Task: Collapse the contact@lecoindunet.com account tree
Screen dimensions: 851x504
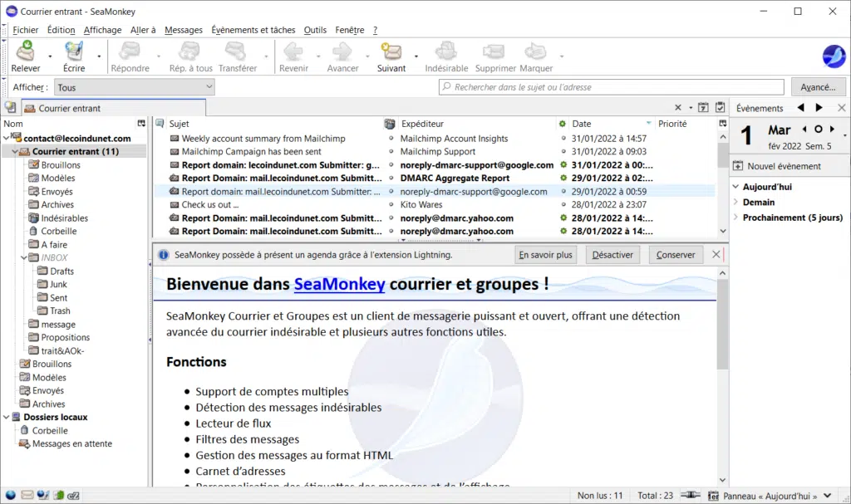Action: [6, 138]
